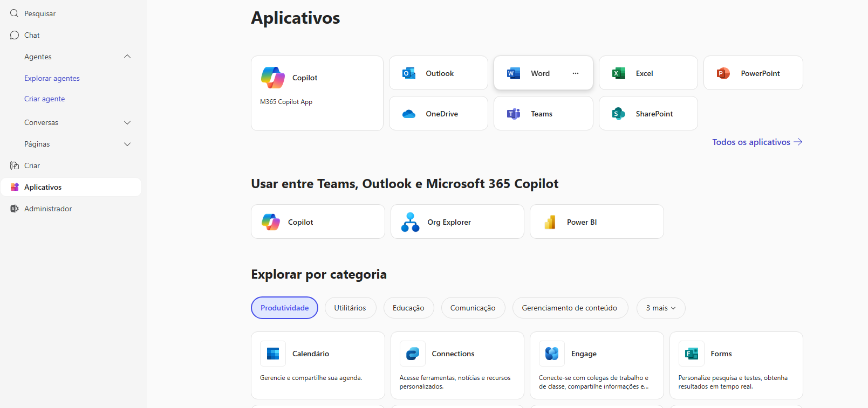Open the 3 mais categories dropdown

pyautogui.click(x=661, y=308)
